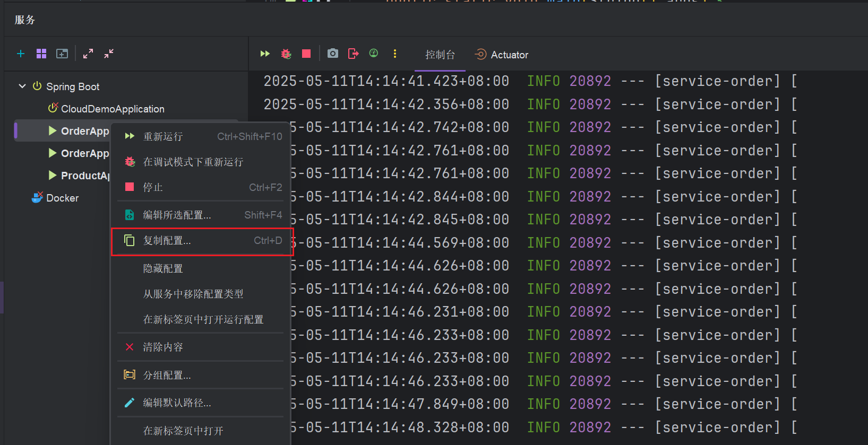Click the group by grid icon
This screenshot has width=868, height=445.
(x=41, y=54)
